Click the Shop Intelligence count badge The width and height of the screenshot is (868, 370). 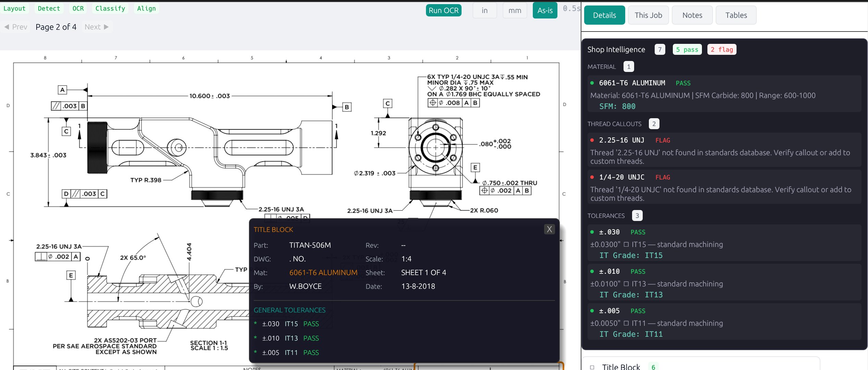coord(659,49)
